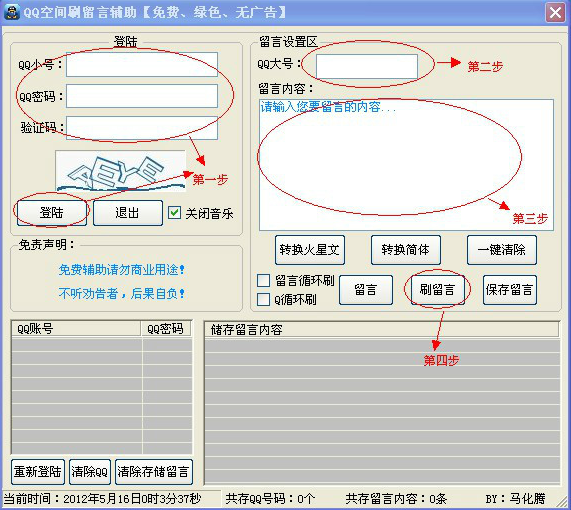The width and height of the screenshot is (571, 510).
Task: Click the QQ账号 column header
Action: point(76,329)
